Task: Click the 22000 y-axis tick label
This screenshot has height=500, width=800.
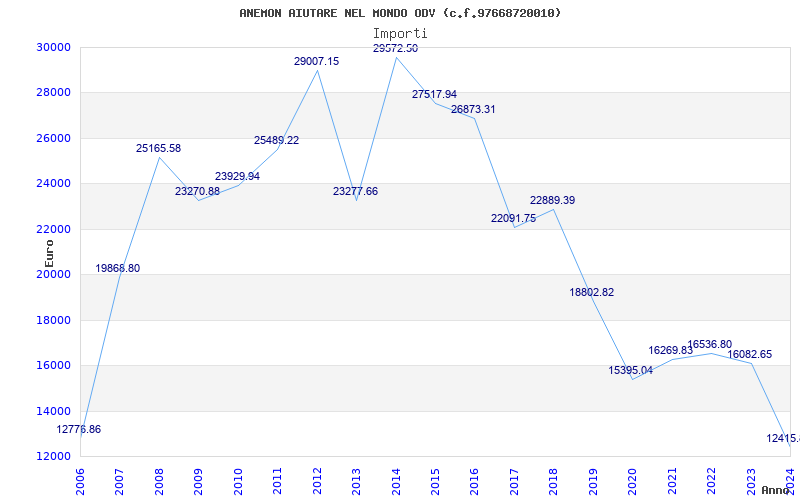Action: (53, 229)
